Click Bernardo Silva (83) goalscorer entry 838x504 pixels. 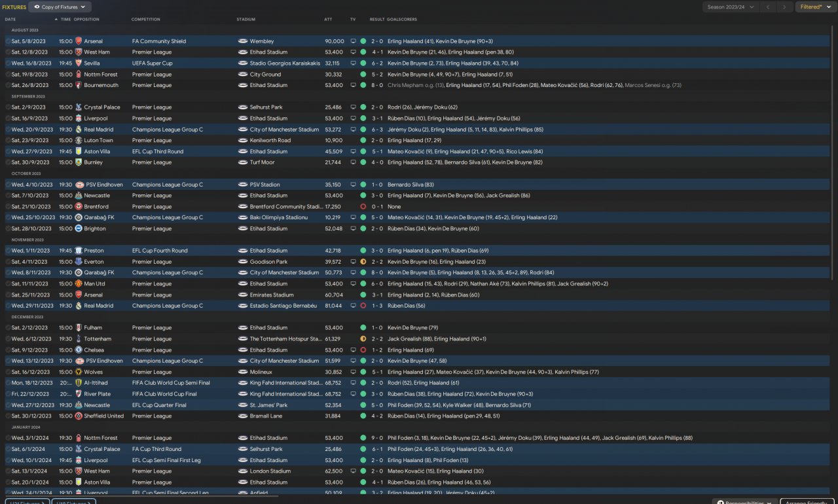(x=410, y=185)
